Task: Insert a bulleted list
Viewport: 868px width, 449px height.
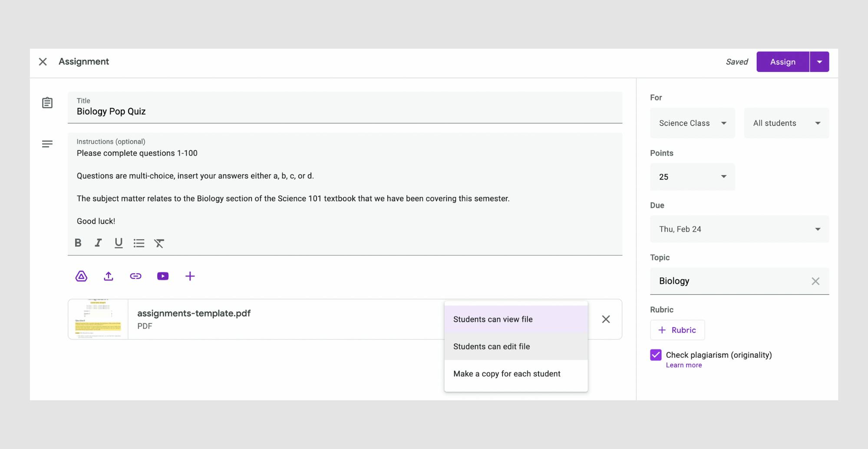Action: tap(139, 243)
